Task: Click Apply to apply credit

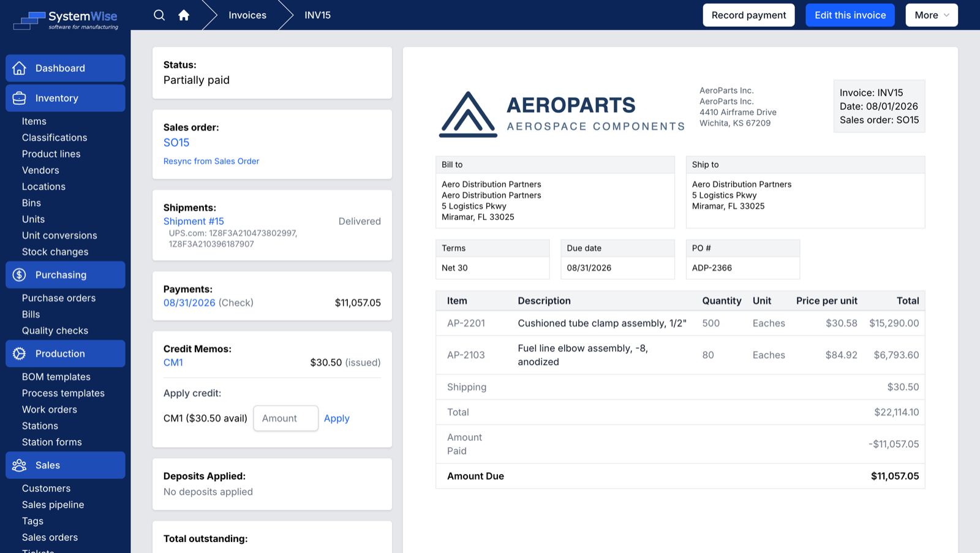Action: pos(337,418)
